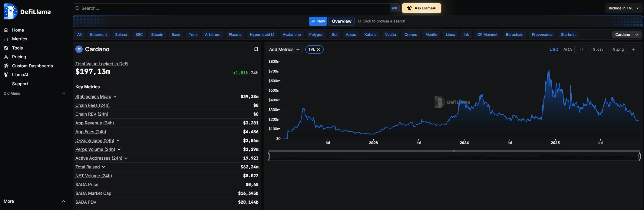Click the Ask LlamaAI button

tap(421, 8)
